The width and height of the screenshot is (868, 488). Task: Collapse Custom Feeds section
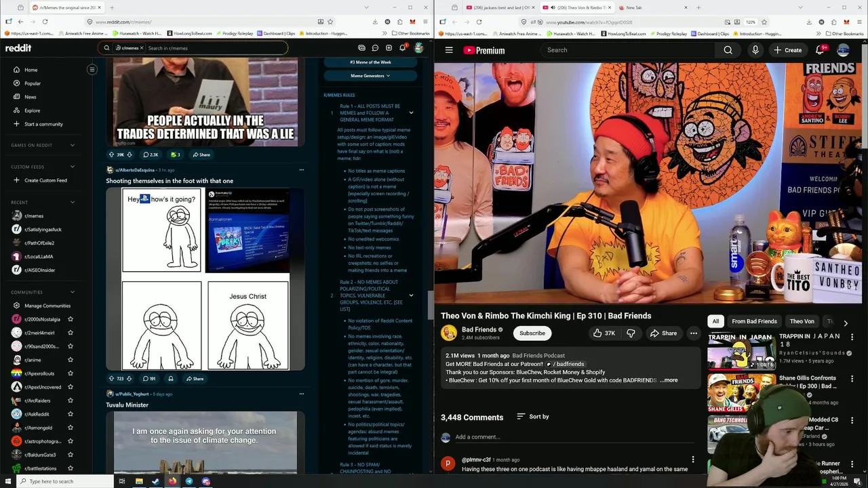(73, 167)
